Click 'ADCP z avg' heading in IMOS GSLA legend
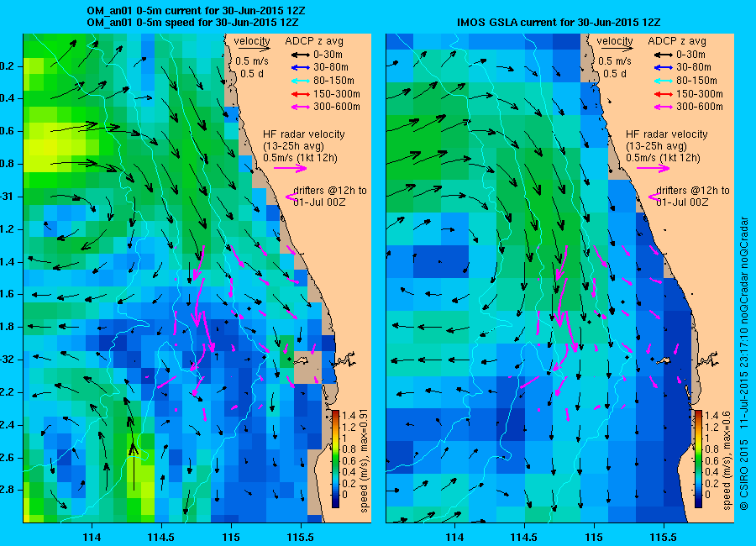This screenshot has width=756, height=546. tap(677, 41)
